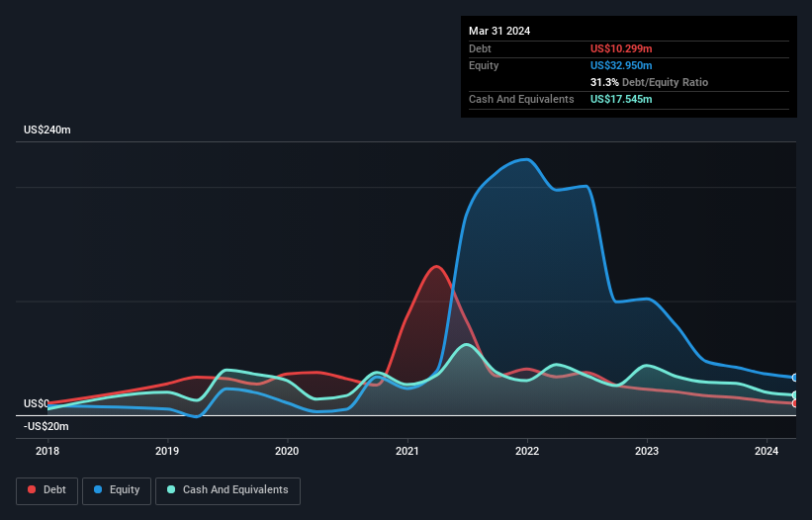The width and height of the screenshot is (812, 520).
Task: Click the Mar 31 2024 tooltip date
Action: click(x=499, y=31)
